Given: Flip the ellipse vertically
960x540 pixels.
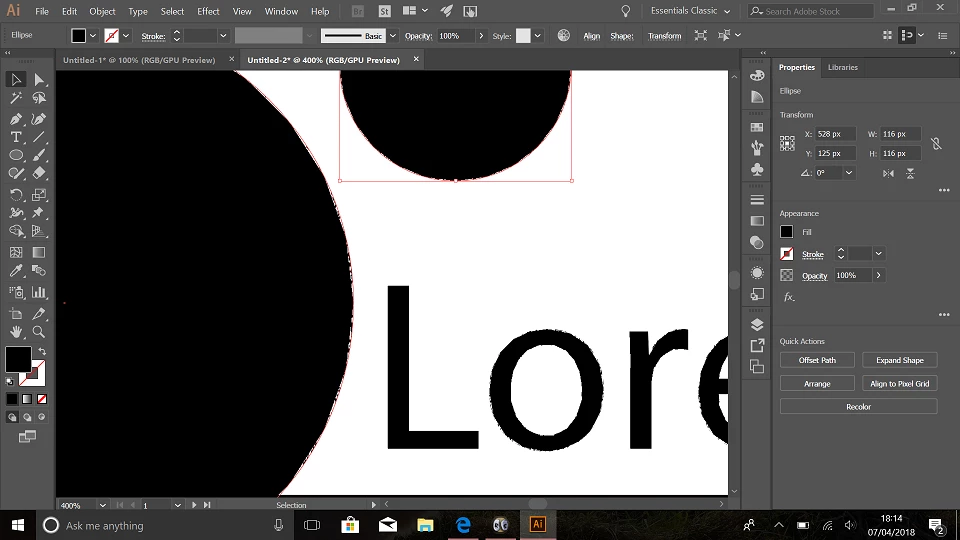Looking at the screenshot, I should [910, 173].
